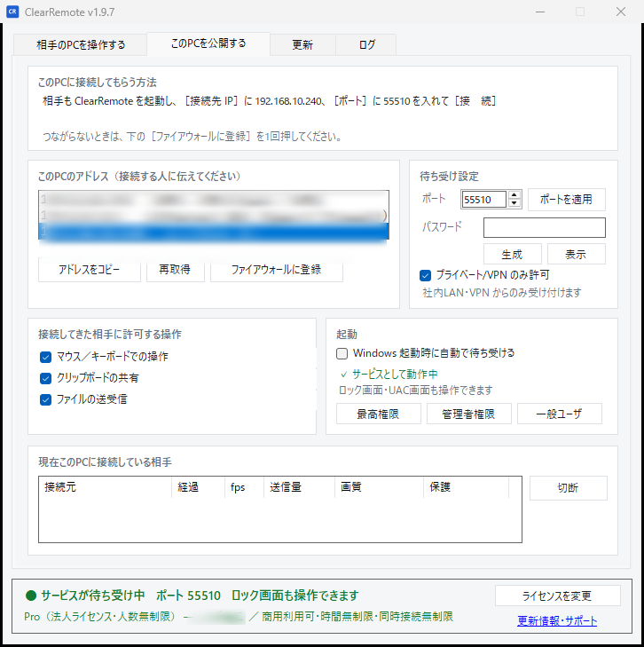
Task: Click the 経過 column header
Action: (199, 487)
